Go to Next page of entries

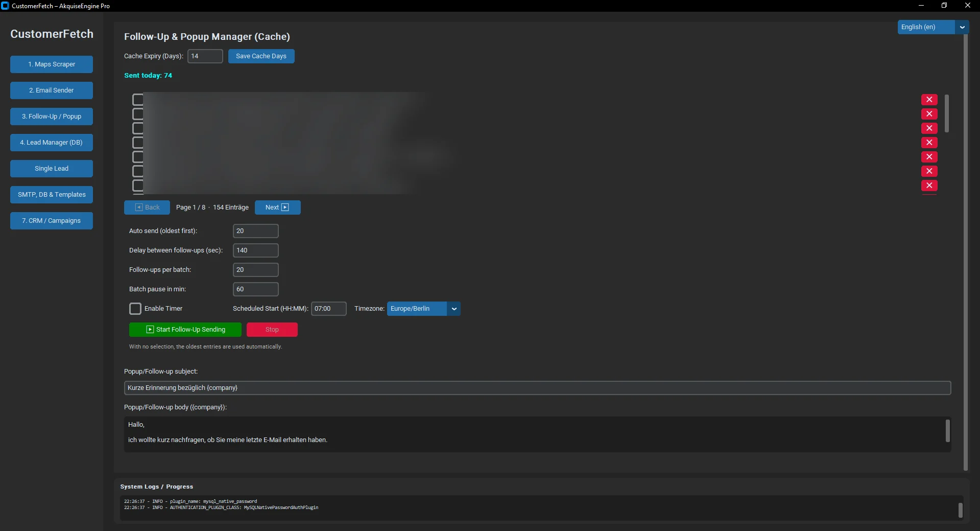coord(277,207)
